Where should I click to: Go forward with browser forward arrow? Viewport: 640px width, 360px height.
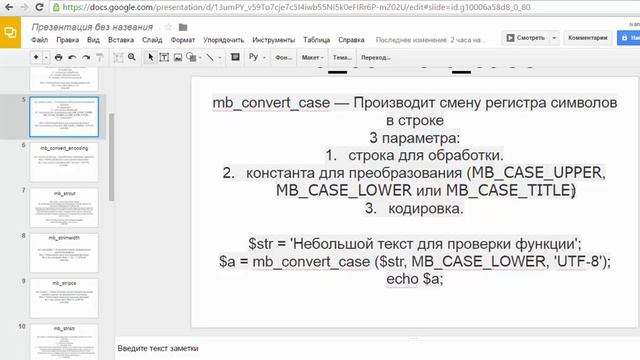24,7
